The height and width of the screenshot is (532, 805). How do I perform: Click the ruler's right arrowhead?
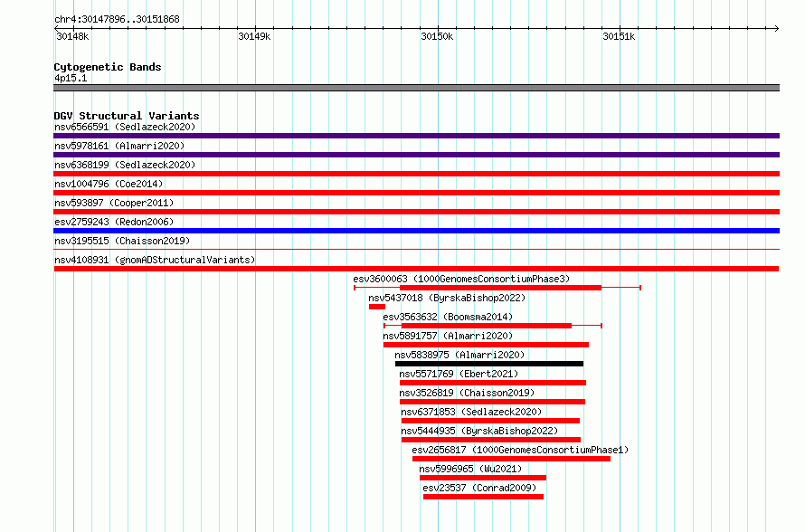coord(777,28)
